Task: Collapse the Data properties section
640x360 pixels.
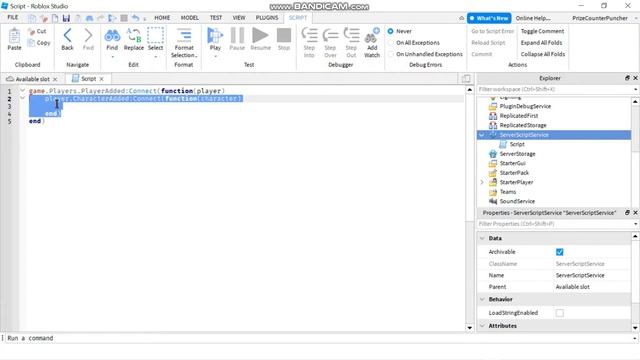Action: (482, 238)
